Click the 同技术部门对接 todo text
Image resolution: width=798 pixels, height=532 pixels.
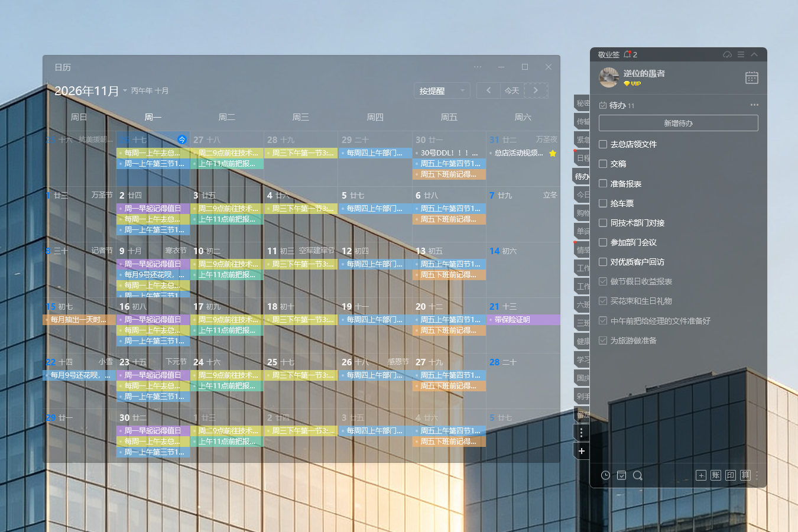coord(637,223)
